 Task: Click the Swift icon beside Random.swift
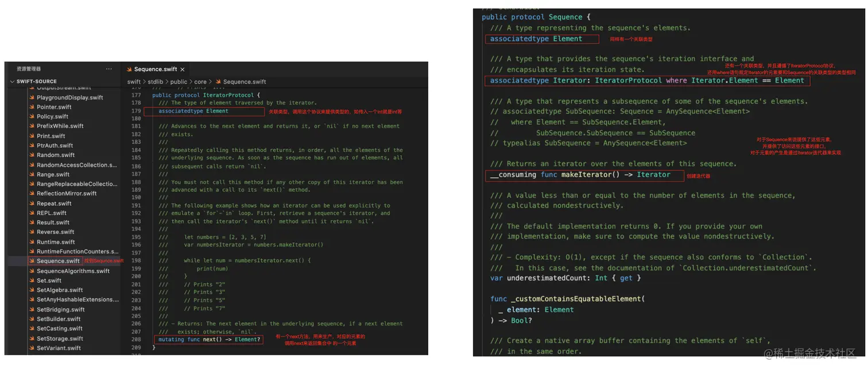[x=32, y=155]
